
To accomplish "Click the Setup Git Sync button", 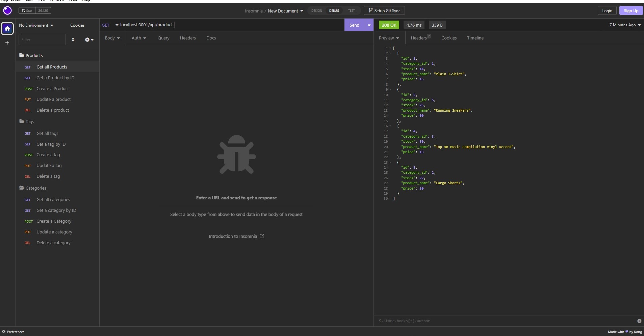I will (384, 11).
